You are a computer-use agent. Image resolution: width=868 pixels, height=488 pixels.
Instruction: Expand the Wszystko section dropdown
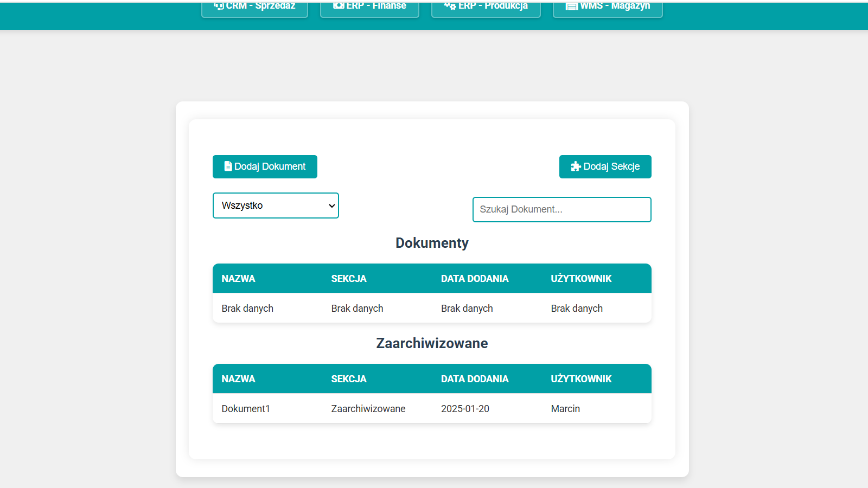coord(276,206)
